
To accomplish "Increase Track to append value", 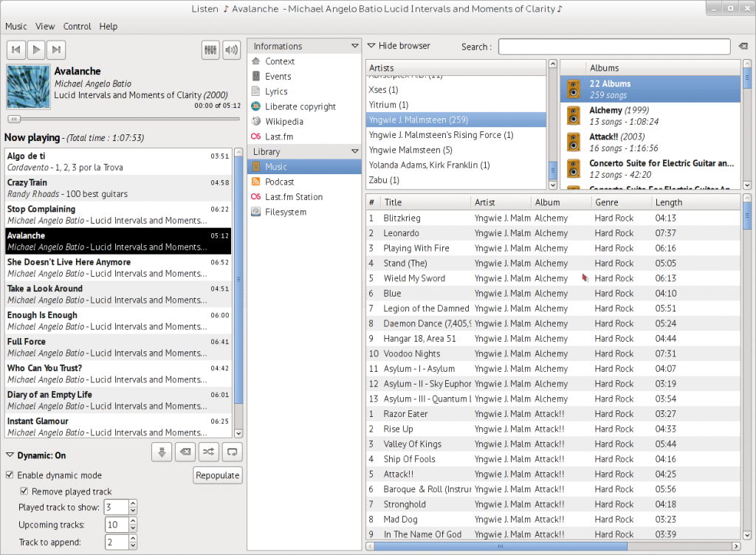I will pyautogui.click(x=133, y=537).
